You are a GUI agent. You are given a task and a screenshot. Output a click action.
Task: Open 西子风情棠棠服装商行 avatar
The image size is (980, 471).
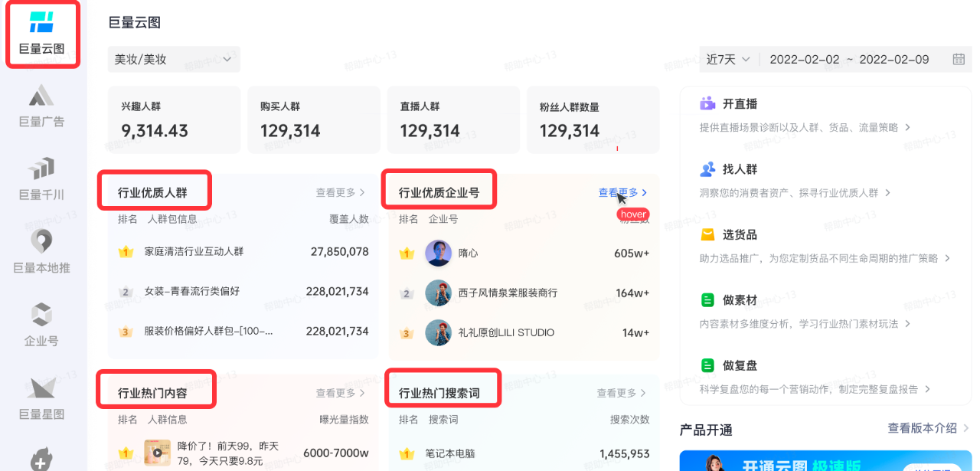coord(438,293)
